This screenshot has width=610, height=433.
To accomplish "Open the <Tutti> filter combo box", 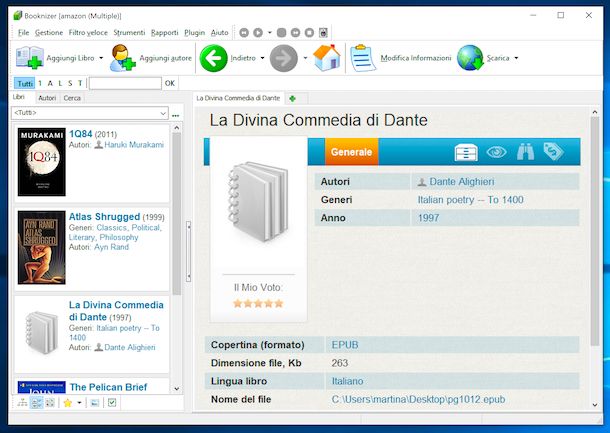I will coord(90,113).
